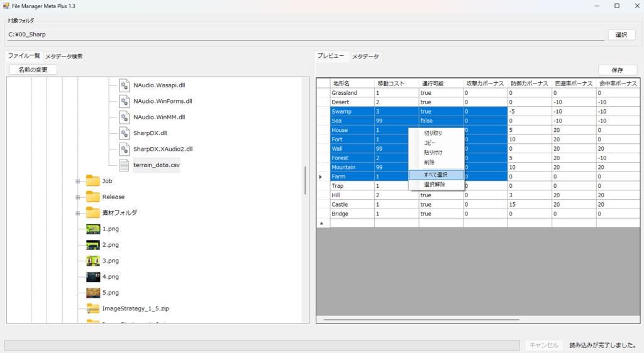Click the 4.png thumbnail
Viewport: 644px width, 353px height.
tap(93, 277)
